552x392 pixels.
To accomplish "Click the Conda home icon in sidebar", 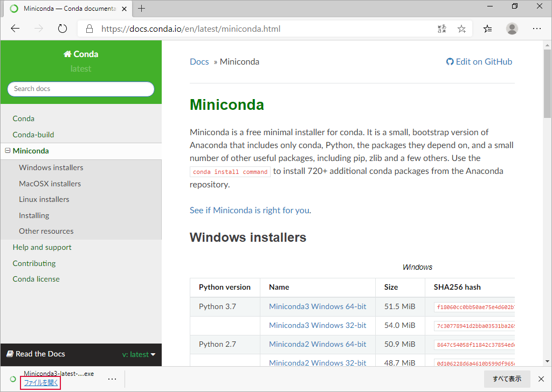I will tap(67, 54).
